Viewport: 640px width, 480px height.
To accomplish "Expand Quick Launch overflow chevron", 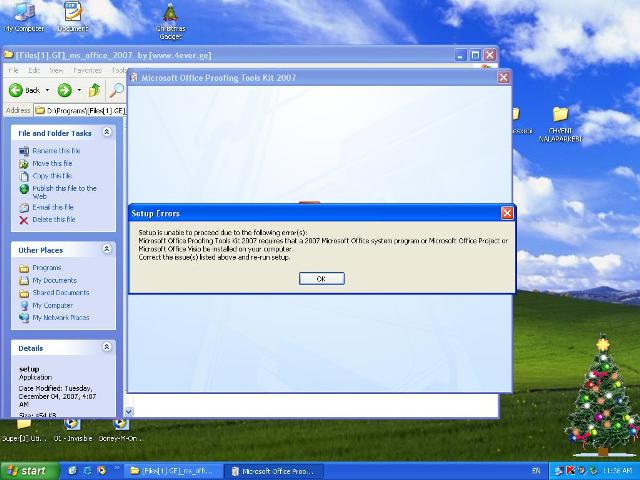I will coord(117,468).
